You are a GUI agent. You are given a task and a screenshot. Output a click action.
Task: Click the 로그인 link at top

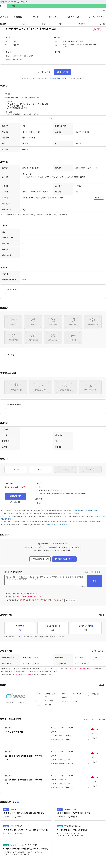pos(99,10)
